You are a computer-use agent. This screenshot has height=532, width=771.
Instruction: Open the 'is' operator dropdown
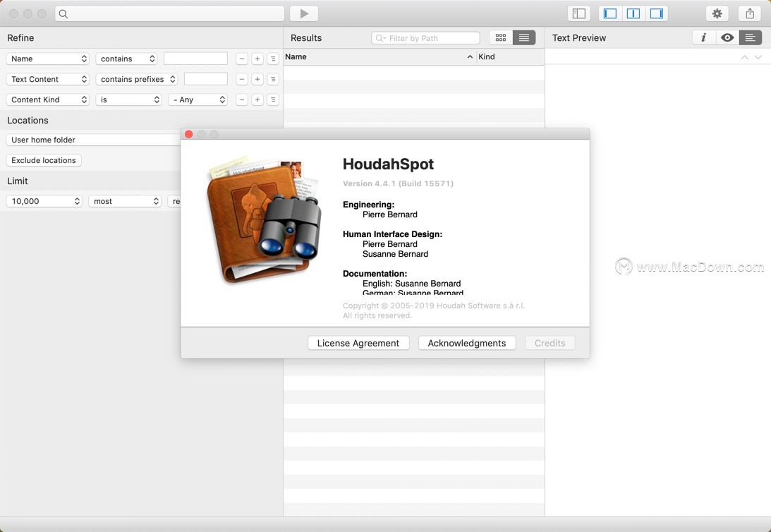pyautogui.click(x=129, y=99)
